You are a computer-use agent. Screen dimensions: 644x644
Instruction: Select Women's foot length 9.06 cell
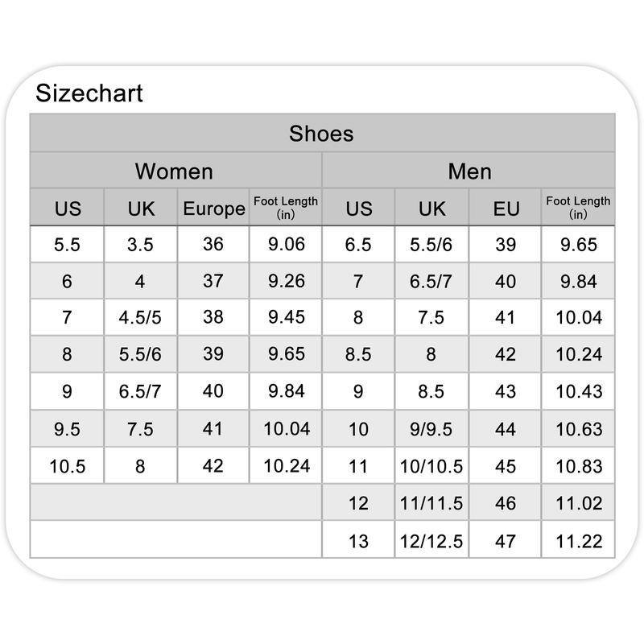tap(287, 244)
